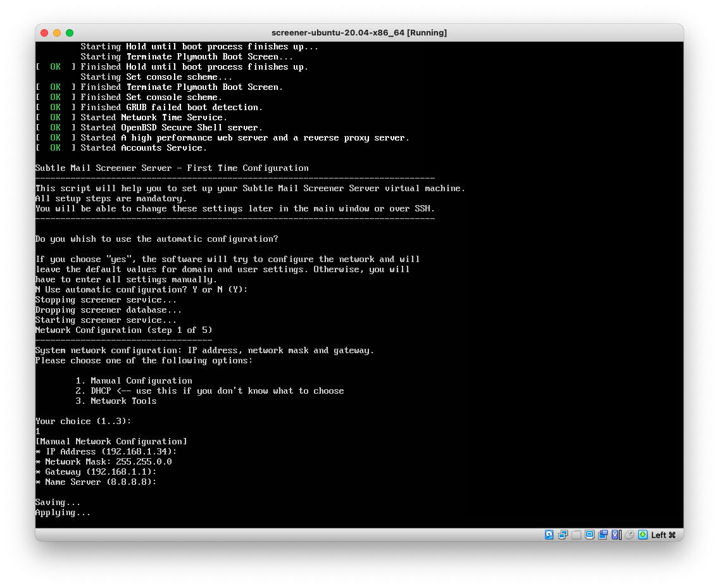Click the Applying... text in the console

(63, 512)
